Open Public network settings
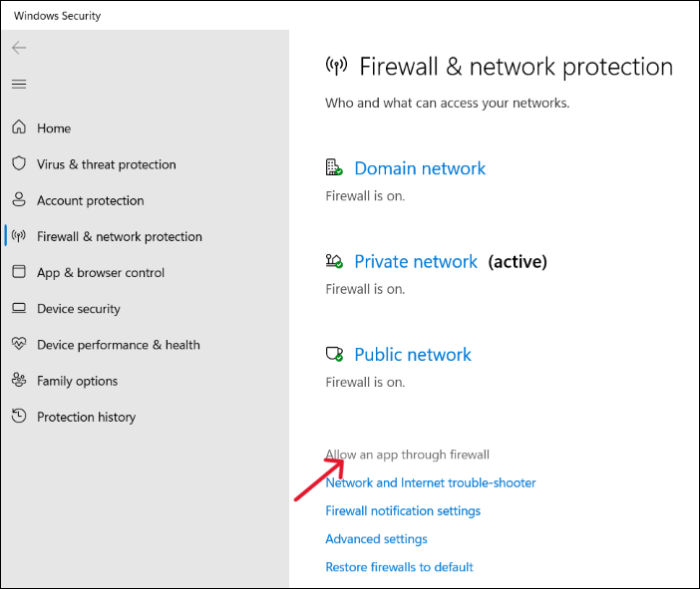 [413, 355]
